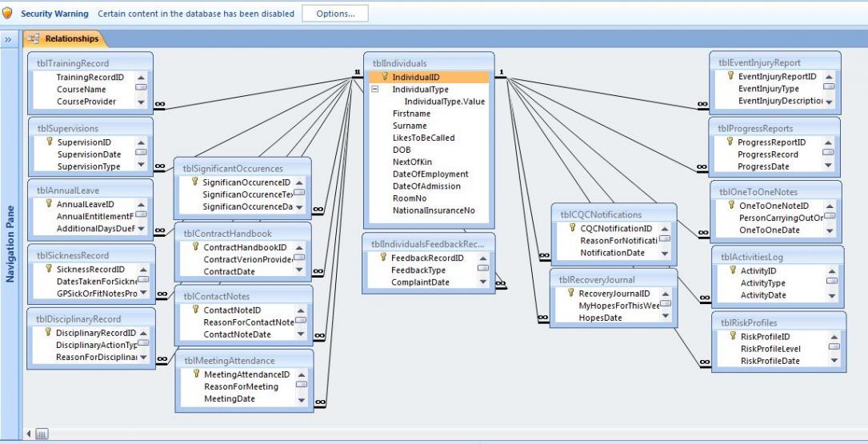Select the DateOfEmployment field
This screenshot has width=868, height=444.
[x=429, y=174]
